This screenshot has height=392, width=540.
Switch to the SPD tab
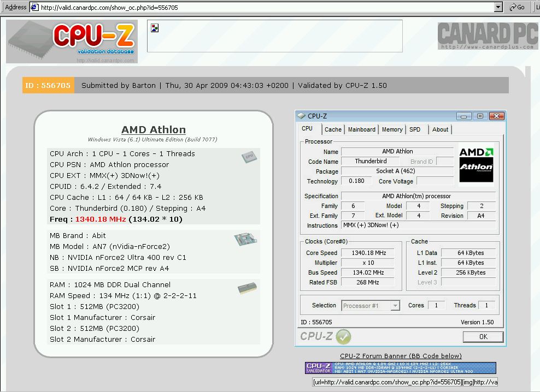pos(415,129)
